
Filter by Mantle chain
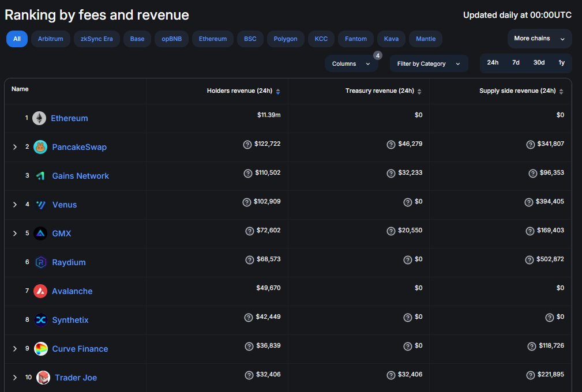click(425, 39)
